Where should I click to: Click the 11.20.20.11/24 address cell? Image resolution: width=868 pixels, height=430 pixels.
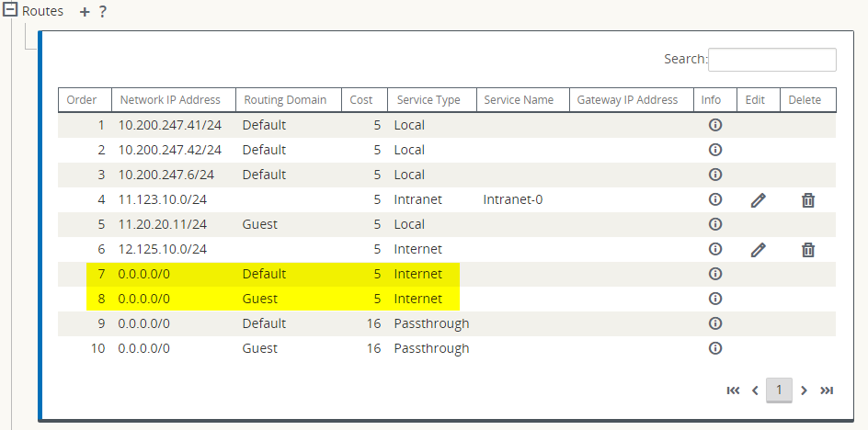point(163,224)
